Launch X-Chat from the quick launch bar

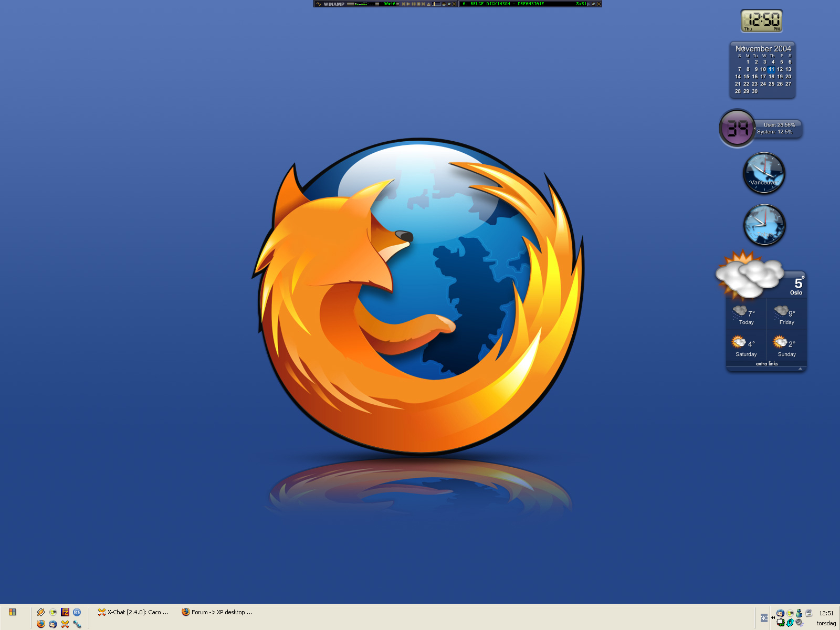pyautogui.click(x=65, y=624)
